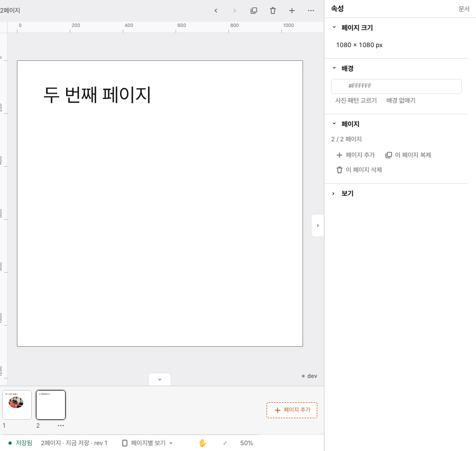The width and height of the screenshot is (476, 451).
Task: Click 사진·패턴 고르기 link
Action: [356, 100]
